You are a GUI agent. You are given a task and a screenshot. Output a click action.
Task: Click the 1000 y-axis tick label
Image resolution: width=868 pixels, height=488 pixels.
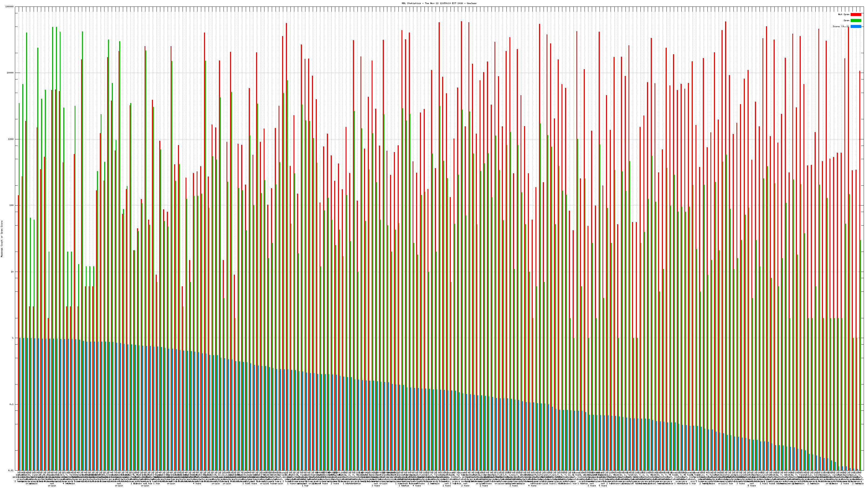[x=11, y=139]
